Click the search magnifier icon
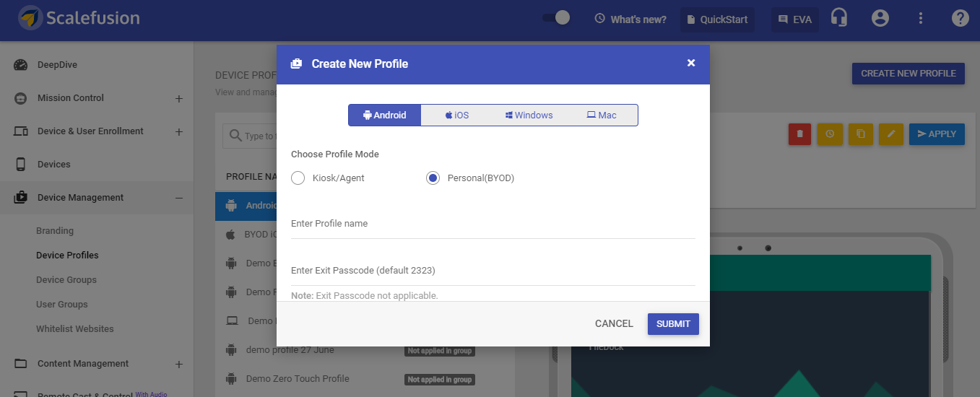 (235, 136)
